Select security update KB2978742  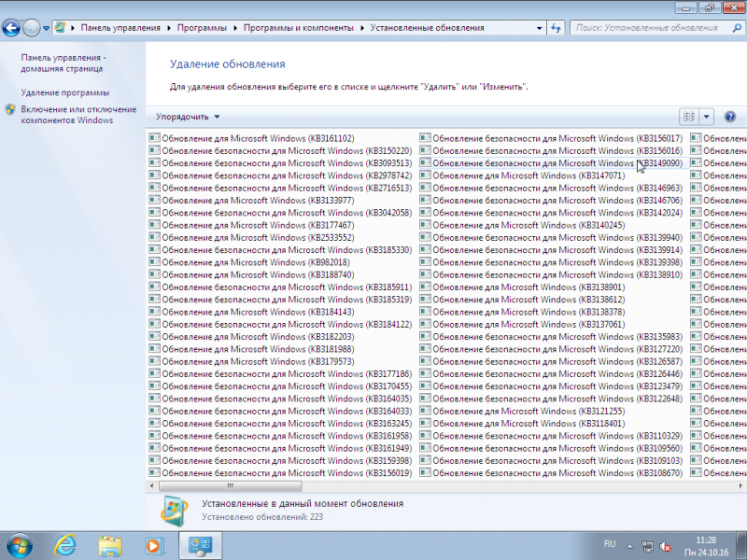tap(287, 175)
